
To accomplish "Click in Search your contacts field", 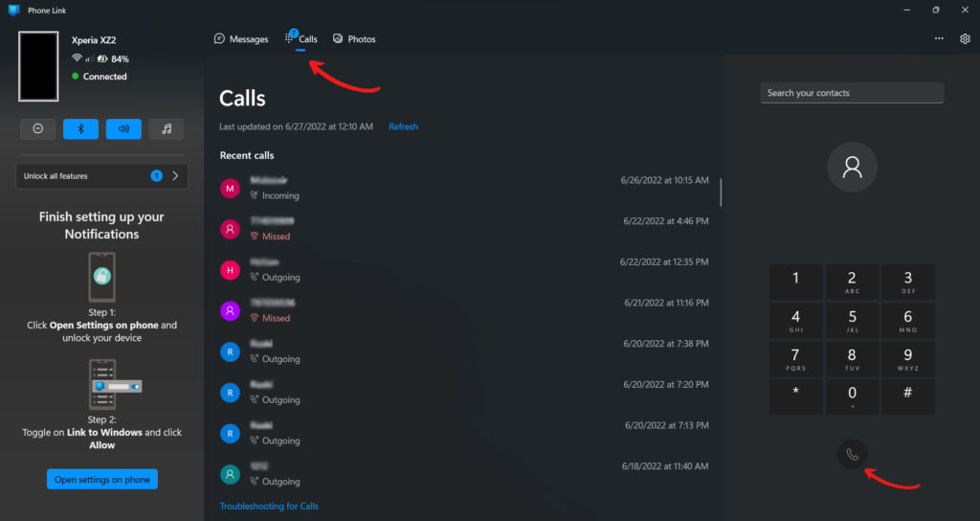I will point(852,93).
